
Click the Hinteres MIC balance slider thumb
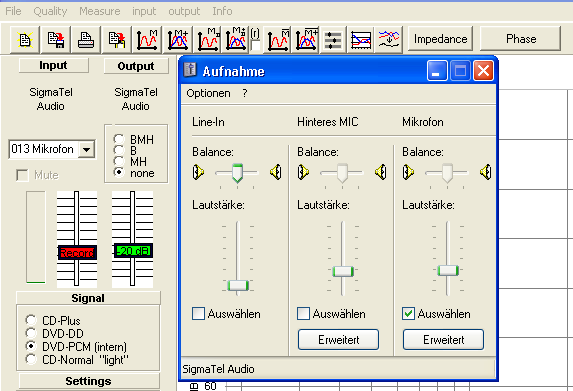pos(342,173)
